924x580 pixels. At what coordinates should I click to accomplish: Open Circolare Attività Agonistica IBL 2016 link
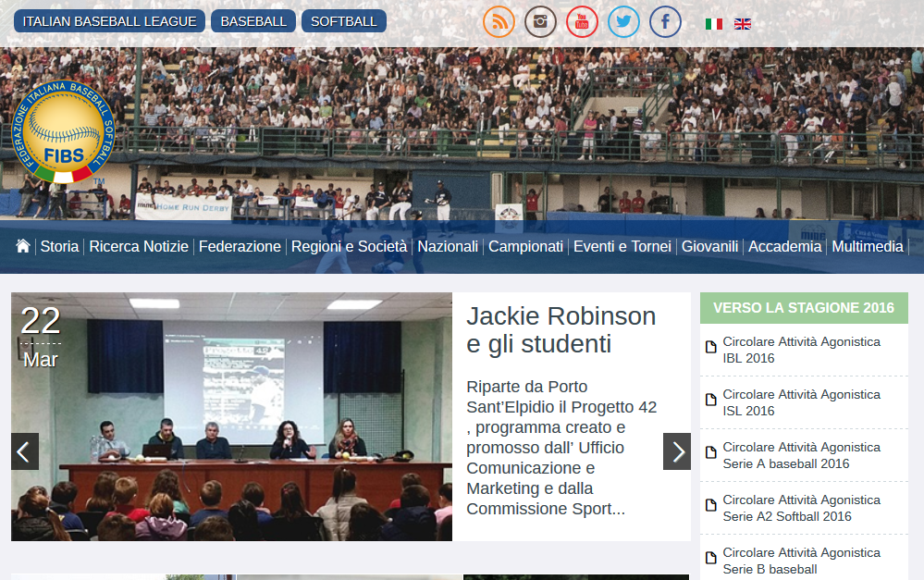801,350
